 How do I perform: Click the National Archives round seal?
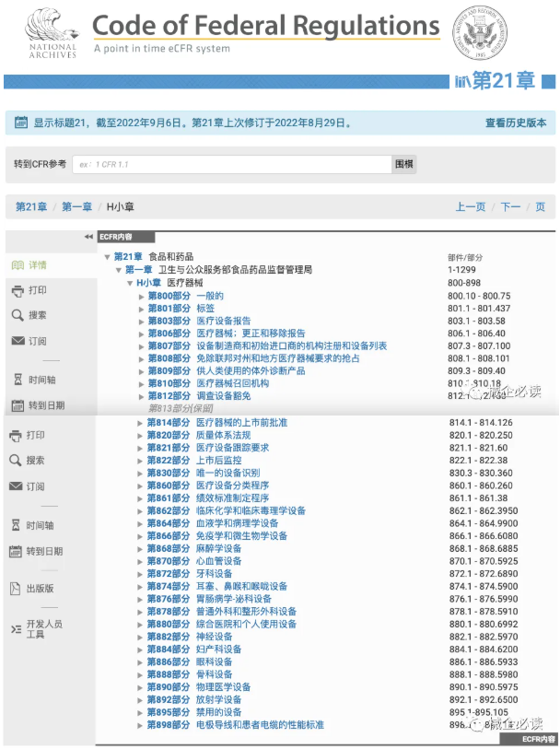click(x=479, y=33)
